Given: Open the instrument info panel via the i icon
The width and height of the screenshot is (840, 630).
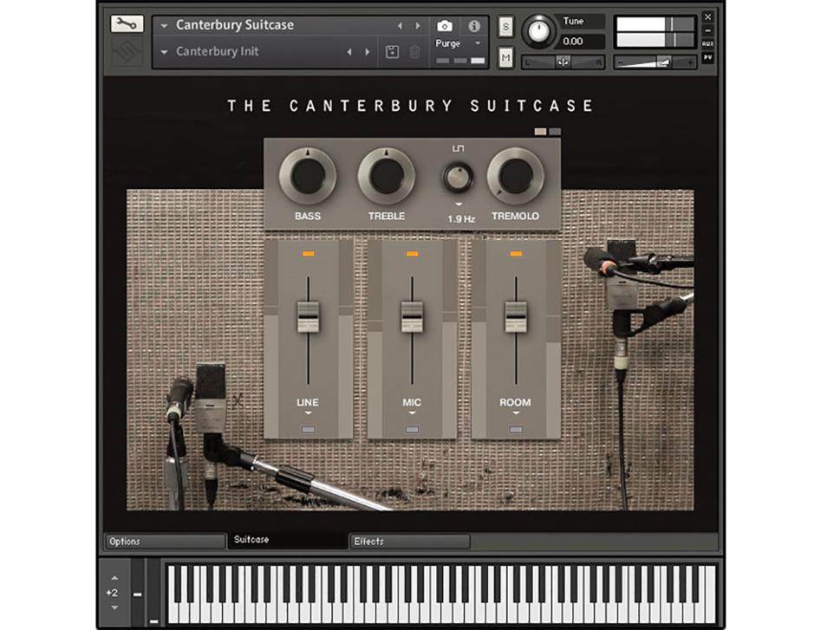Looking at the screenshot, I should tap(473, 25).
